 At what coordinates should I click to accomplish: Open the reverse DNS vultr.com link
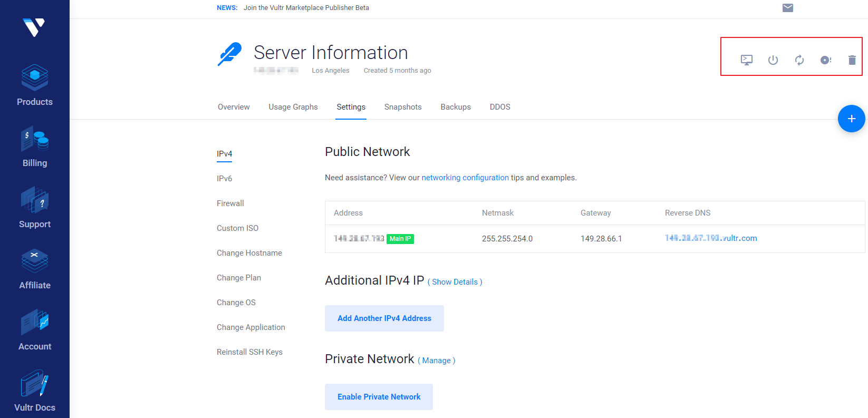point(711,238)
